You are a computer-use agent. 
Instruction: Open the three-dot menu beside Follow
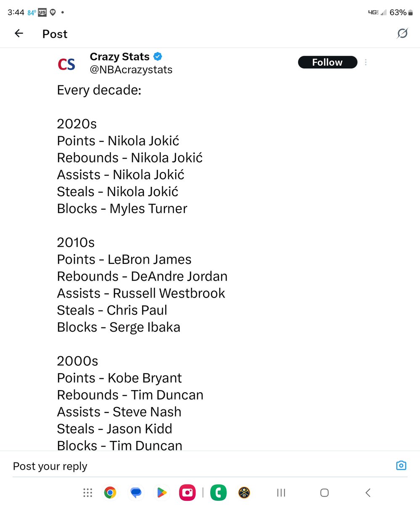coord(366,62)
